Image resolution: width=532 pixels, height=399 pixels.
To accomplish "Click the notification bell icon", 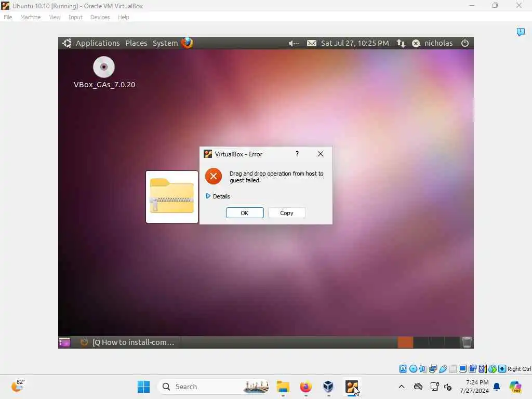I will (x=497, y=387).
